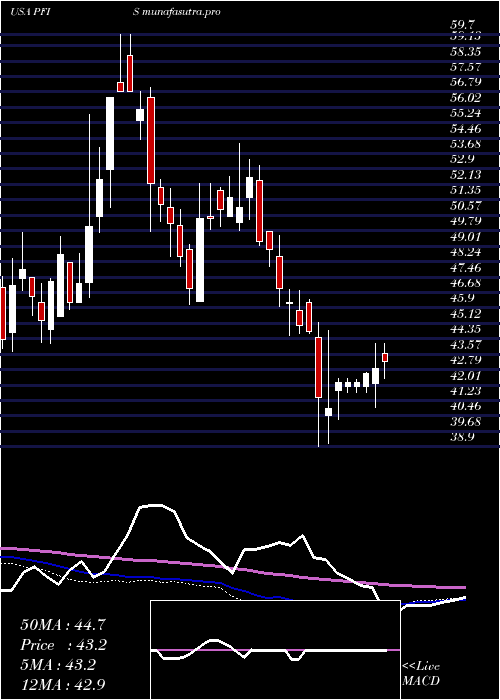Click the tallest red candlestick near the peak
Screen dimensions: 500x700
point(151,140)
